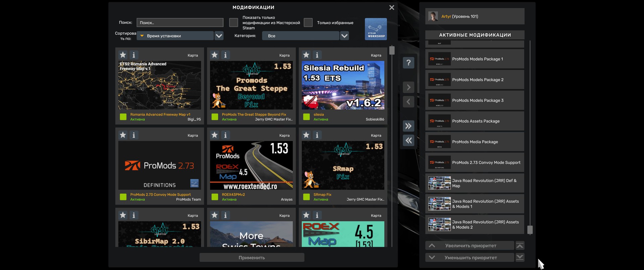Favorite the SibirMap 2.0 mod
644x270 pixels.
pos(123,215)
